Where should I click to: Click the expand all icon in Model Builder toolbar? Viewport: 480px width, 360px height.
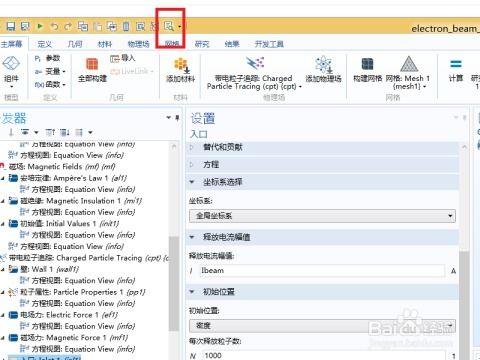[x=64, y=133]
